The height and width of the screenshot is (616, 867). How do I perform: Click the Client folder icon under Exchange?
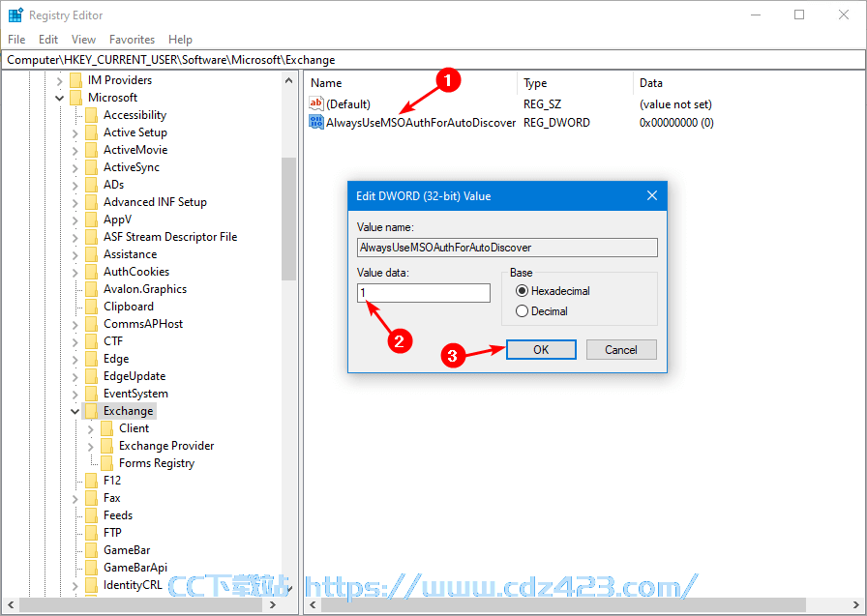[106, 428]
